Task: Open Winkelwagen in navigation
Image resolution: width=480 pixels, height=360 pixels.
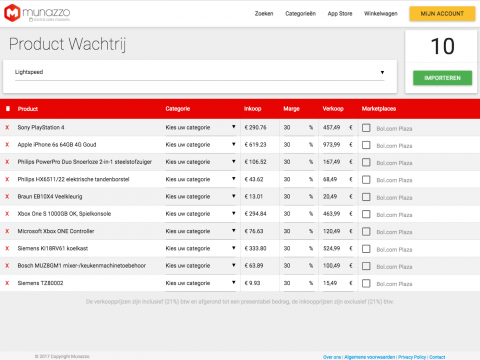Action: pos(381,14)
